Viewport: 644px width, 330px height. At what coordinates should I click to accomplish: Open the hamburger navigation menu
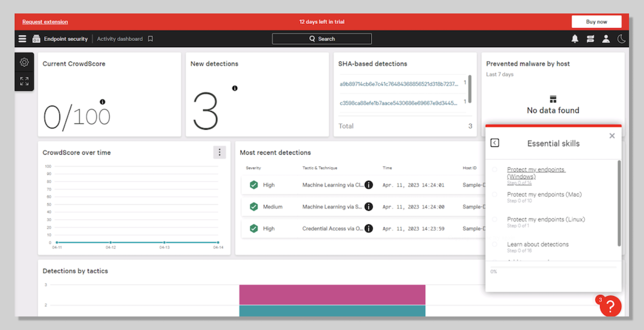point(22,39)
